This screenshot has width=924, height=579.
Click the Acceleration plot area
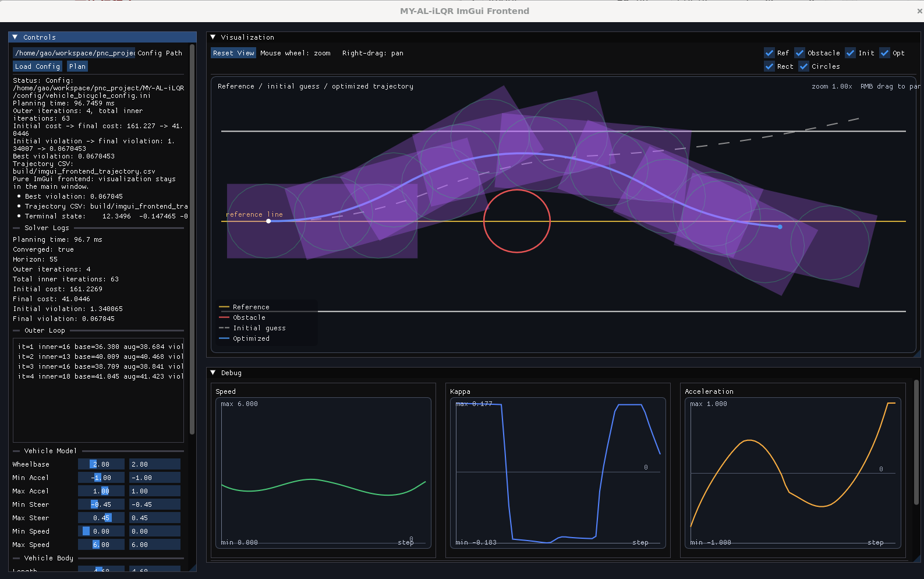click(x=792, y=473)
